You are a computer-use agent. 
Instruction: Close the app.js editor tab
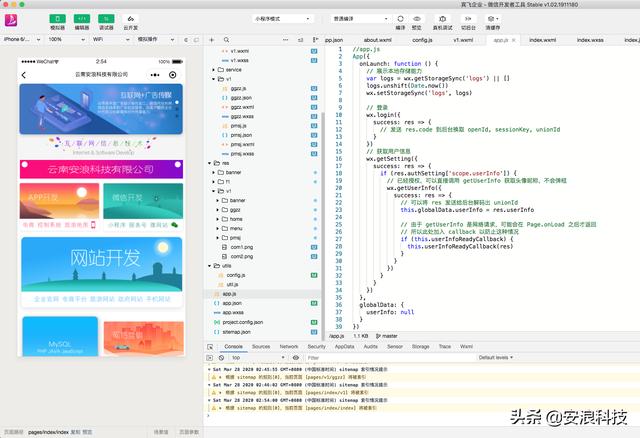(x=513, y=40)
